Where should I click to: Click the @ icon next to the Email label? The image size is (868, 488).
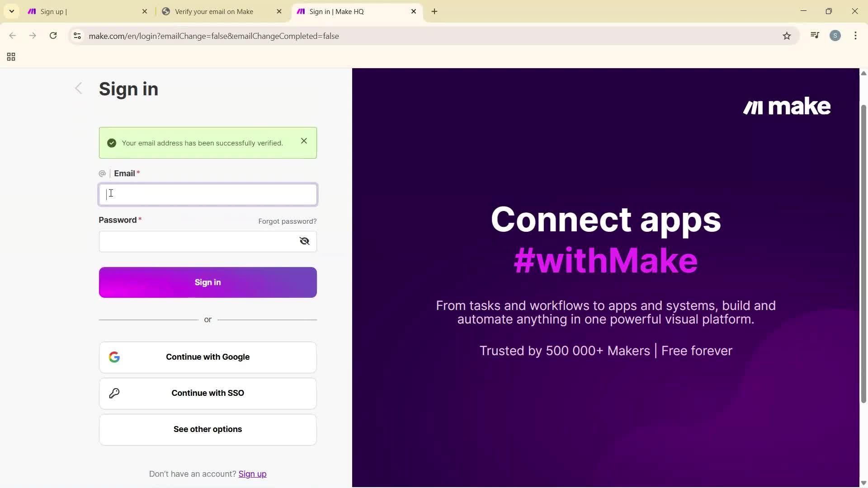[102, 173]
